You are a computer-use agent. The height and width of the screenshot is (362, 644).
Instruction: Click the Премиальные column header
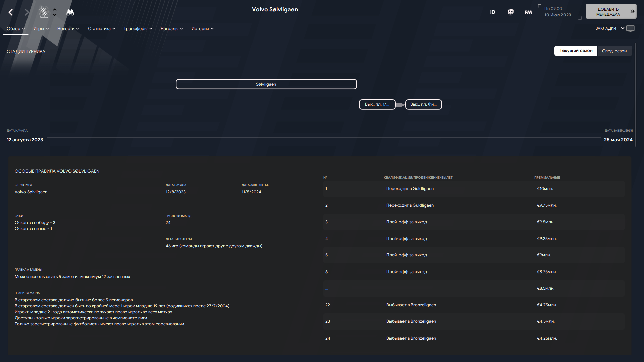547,178
